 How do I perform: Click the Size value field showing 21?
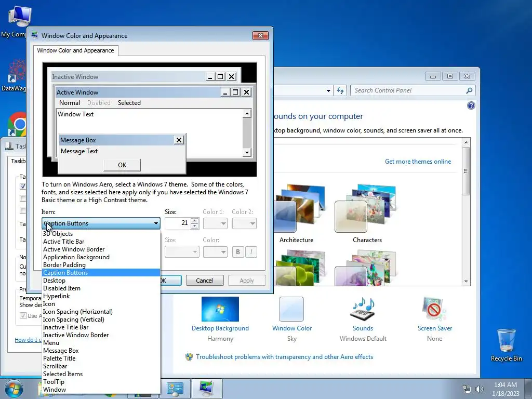pos(178,223)
